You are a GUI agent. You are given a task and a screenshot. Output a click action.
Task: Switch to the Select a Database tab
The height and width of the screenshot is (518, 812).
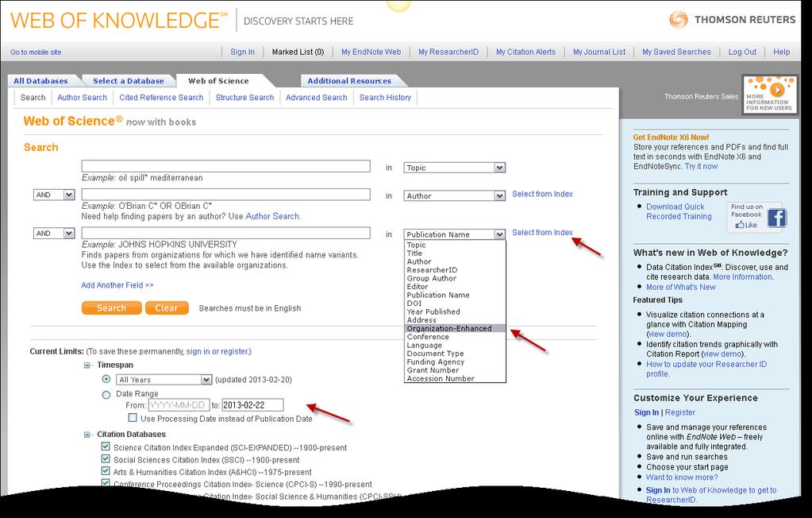[129, 81]
